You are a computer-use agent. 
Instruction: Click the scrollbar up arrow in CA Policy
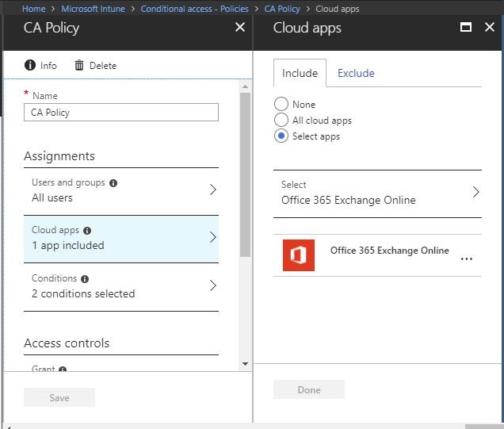pos(245,86)
